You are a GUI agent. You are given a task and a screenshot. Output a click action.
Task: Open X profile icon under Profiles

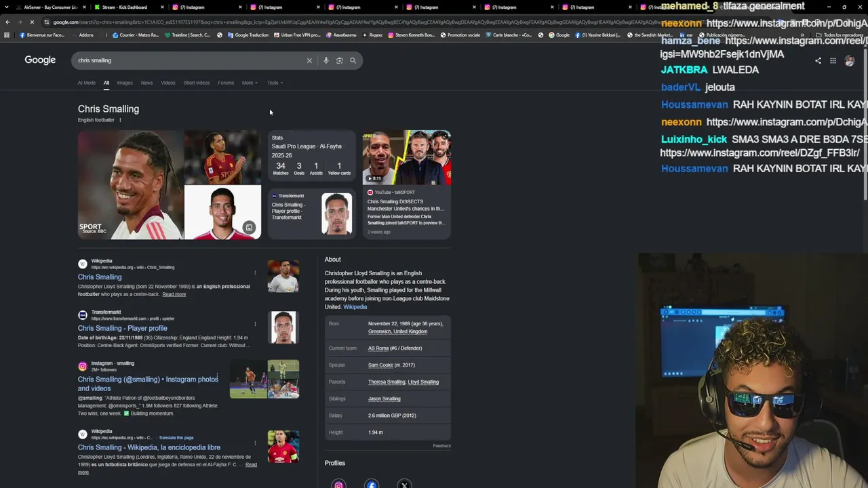point(404,484)
